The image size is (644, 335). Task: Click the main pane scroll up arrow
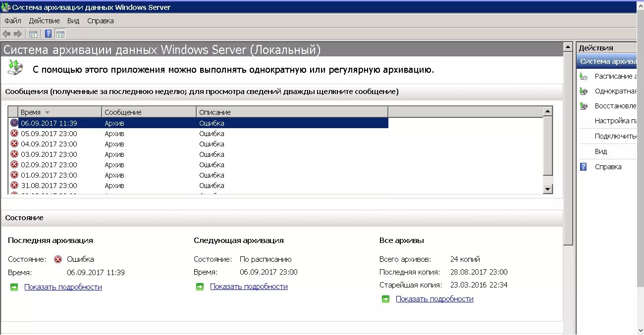pyautogui.click(x=568, y=48)
